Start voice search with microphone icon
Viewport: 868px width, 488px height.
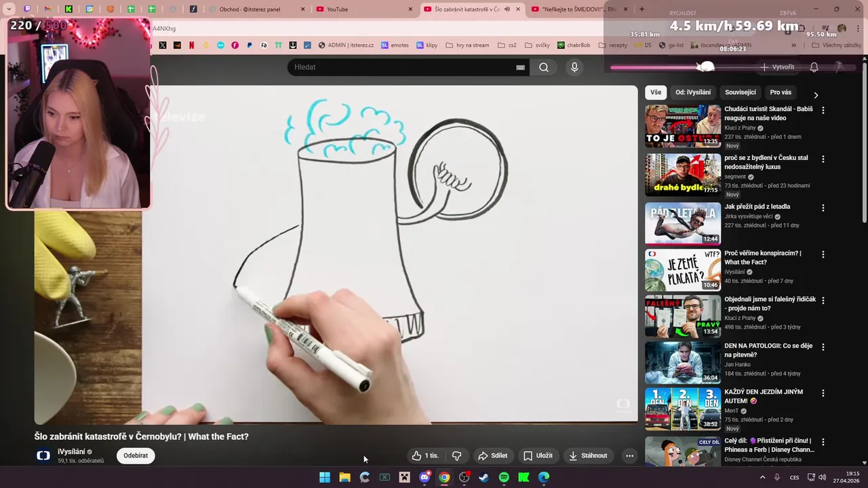(574, 67)
